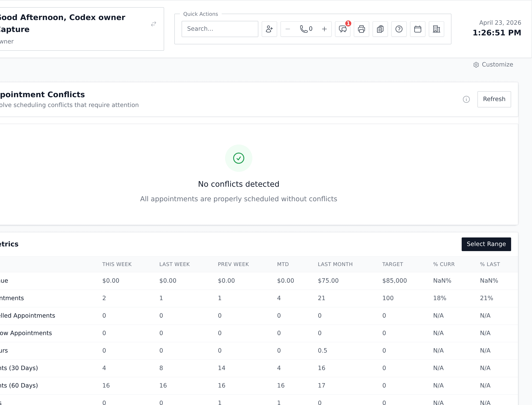
Task: Click Select Range button
Action: [486, 244]
